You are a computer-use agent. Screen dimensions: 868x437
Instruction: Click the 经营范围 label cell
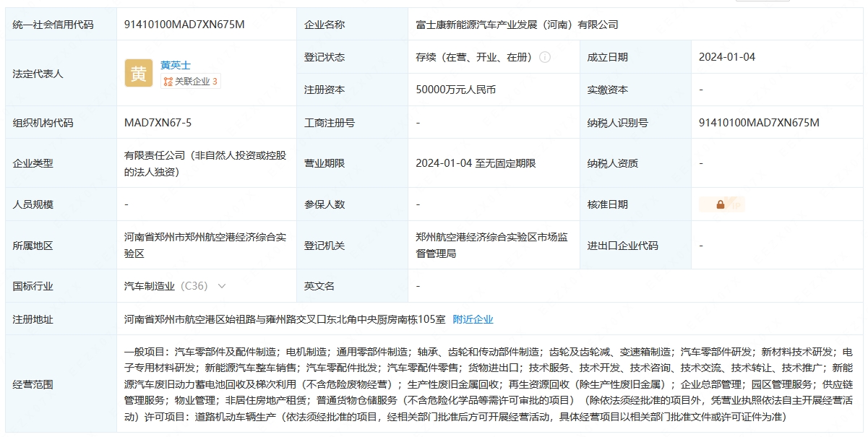(x=33, y=384)
